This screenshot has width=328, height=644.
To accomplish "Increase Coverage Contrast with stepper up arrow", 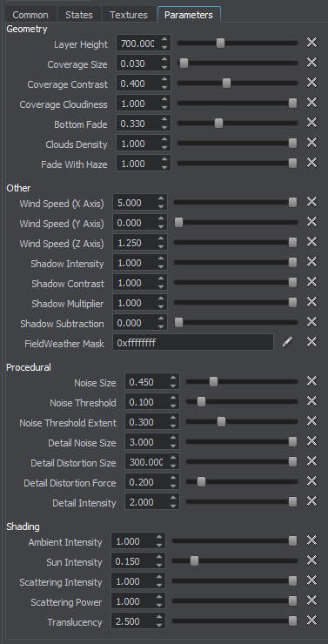I will [x=164, y=79].
